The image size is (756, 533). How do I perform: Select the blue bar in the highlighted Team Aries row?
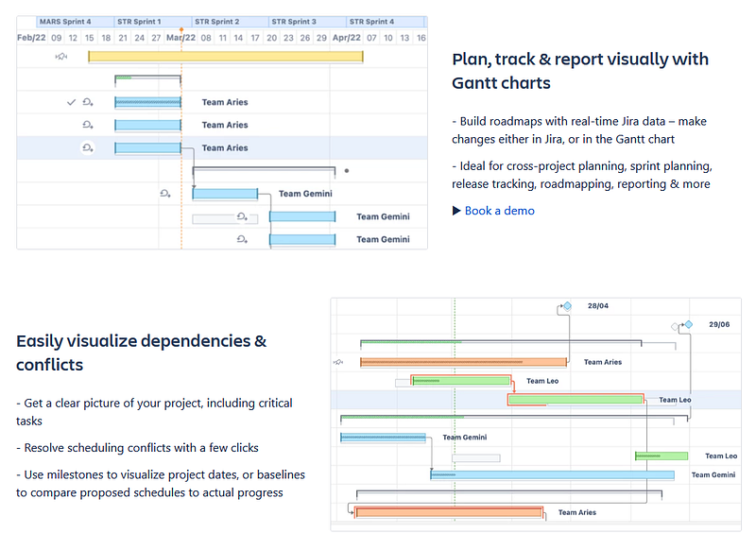pyautogui.click(x=148, y=147)
